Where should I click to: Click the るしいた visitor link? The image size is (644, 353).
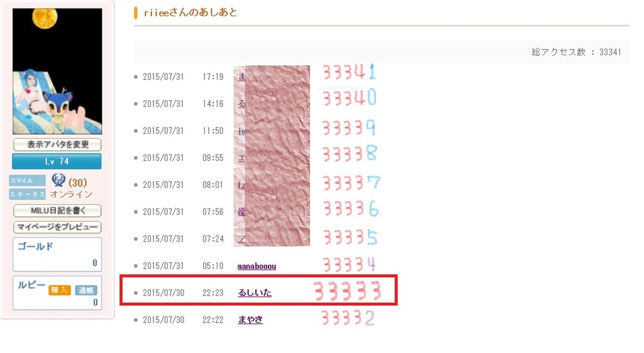point(255,293)
